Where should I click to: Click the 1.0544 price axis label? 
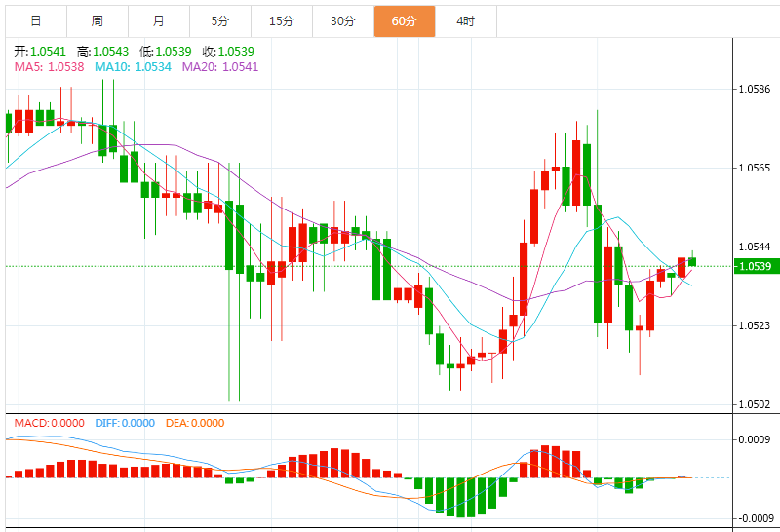(x=754, y=247)
